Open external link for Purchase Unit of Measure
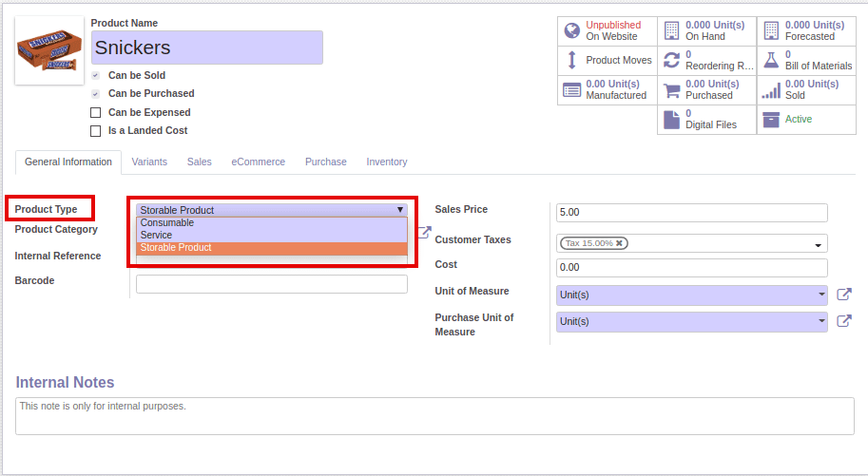868x476 pixels. [x=843, y=321]
